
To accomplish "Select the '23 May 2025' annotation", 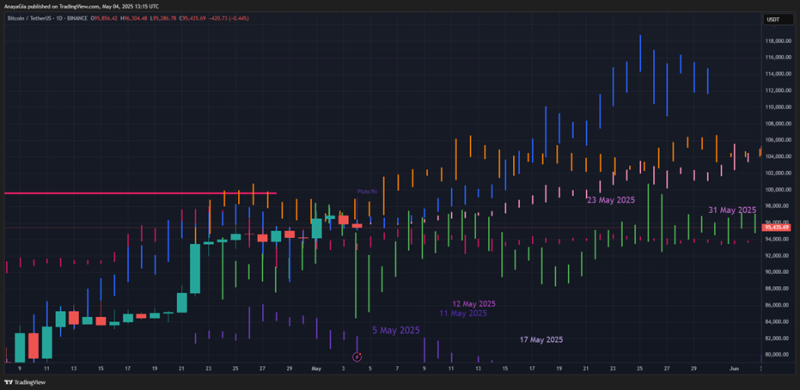I will 611,201.
